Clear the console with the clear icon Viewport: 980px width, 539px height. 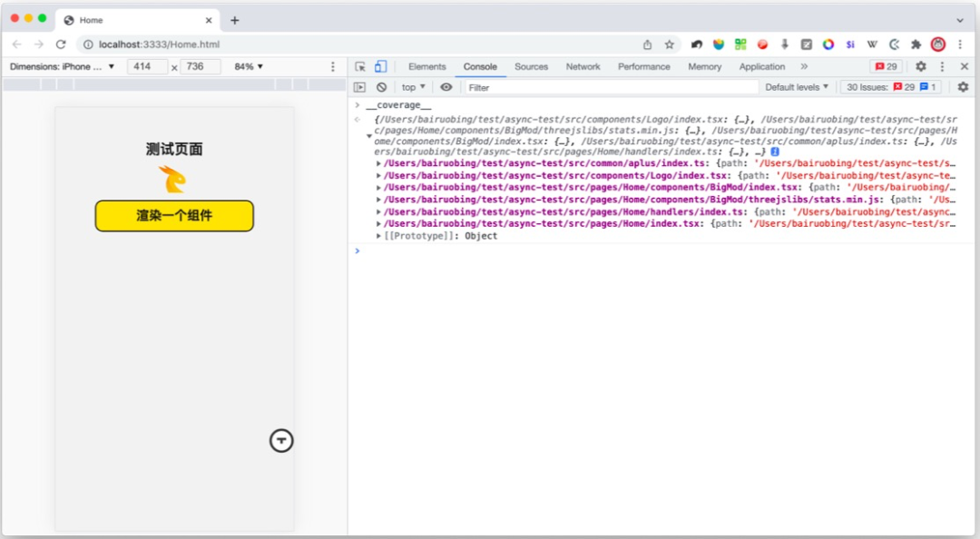pyautogui.click(x=381, y=87)
